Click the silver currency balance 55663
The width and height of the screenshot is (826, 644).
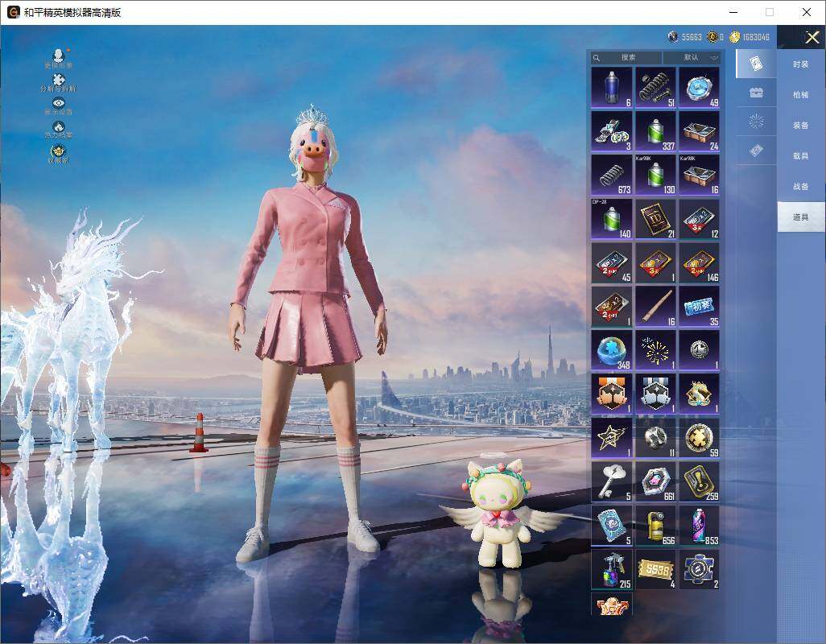tap(684, 37)
